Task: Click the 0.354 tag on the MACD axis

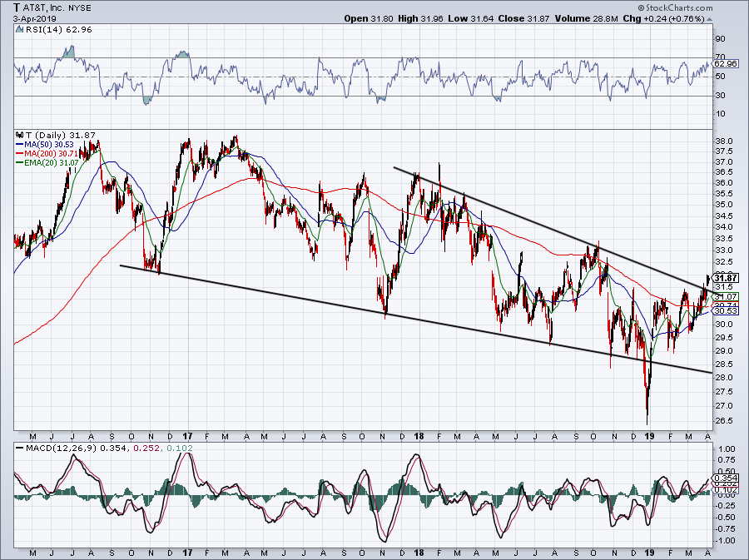Action: [726, 478]
